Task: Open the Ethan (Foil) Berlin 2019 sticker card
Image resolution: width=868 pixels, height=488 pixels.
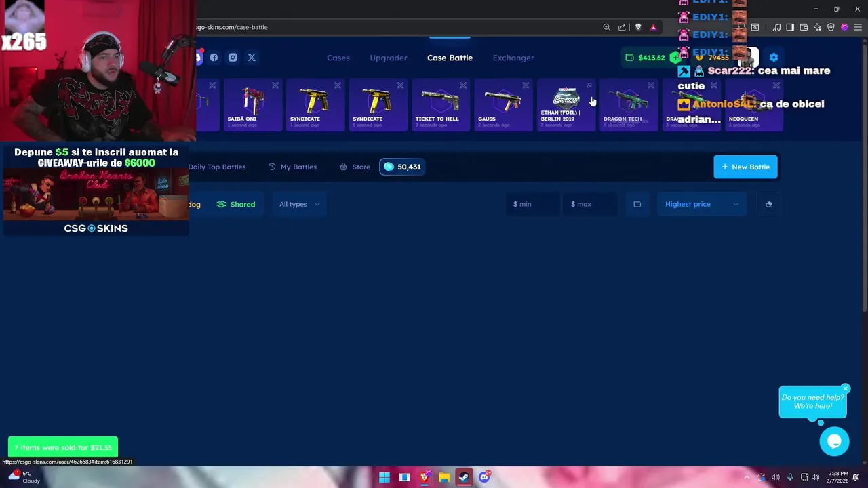Action: coord(566,104)
